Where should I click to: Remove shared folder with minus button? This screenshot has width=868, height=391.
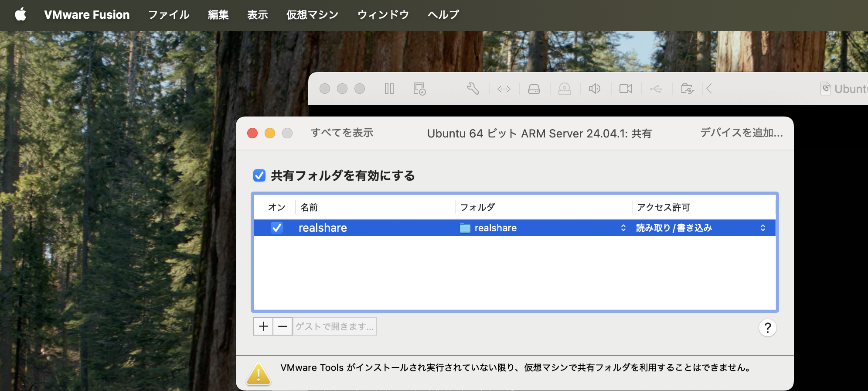click(x=283, y=326)
